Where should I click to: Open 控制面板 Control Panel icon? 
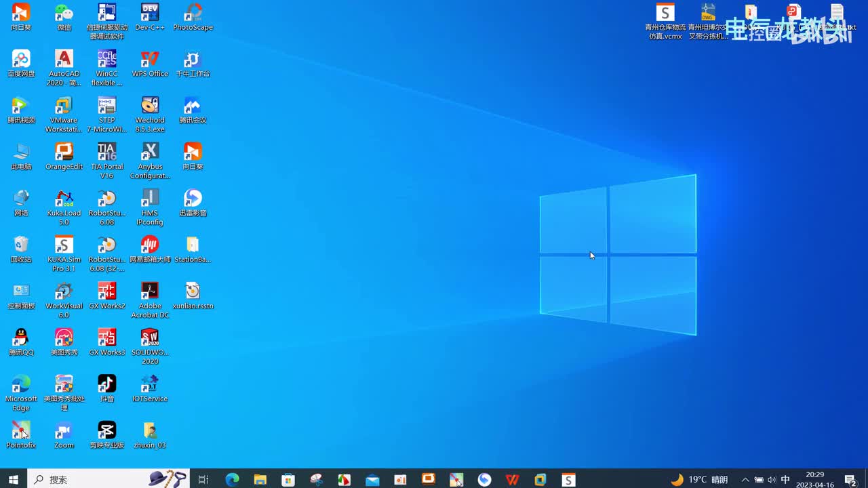(21, 296)
